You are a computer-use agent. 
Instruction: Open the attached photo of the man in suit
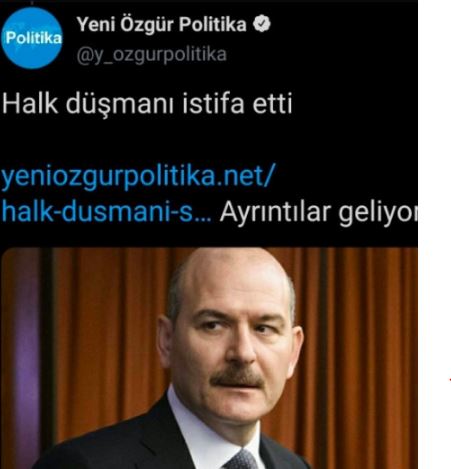point(209,358)
